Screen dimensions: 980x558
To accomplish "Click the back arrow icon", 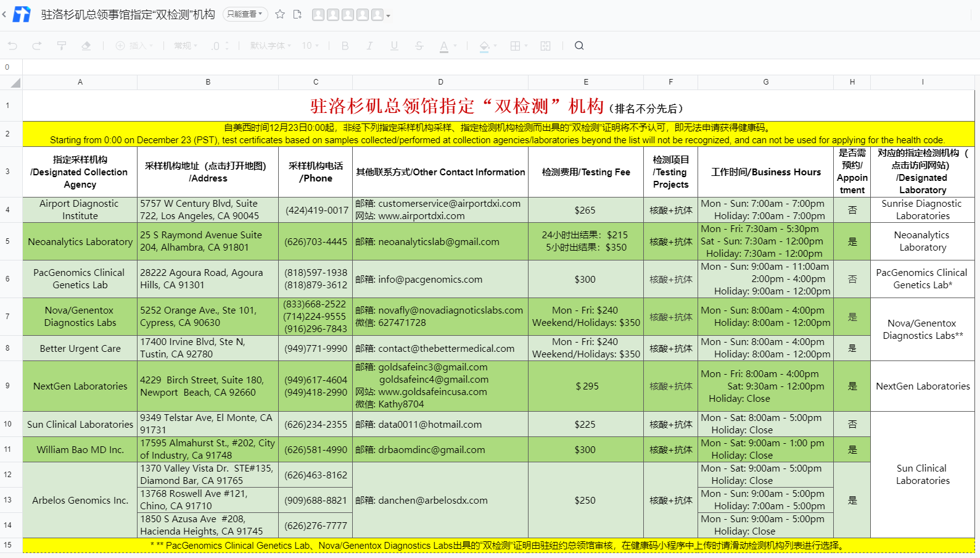I will pyautogui.click(x=4, y=14).
